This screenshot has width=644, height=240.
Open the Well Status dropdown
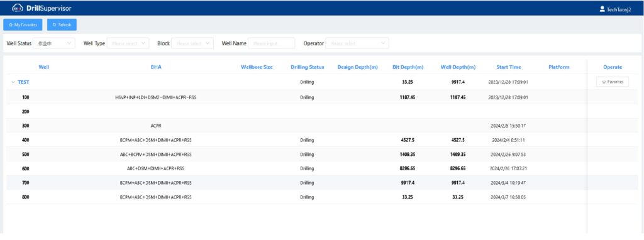(x=54, y=43)
